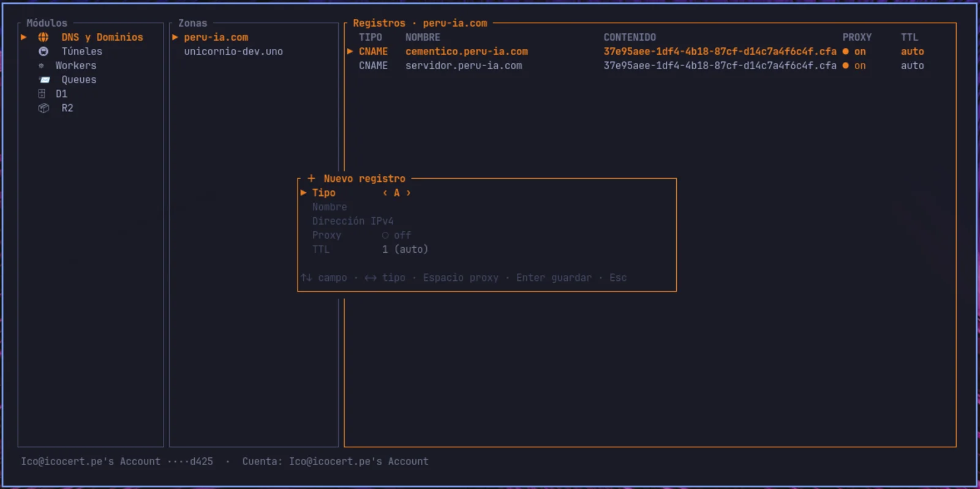The width and height of the screenshot is (980, 489).
Task: Open the DNS y Dominios module
Action: click(102, 37)
